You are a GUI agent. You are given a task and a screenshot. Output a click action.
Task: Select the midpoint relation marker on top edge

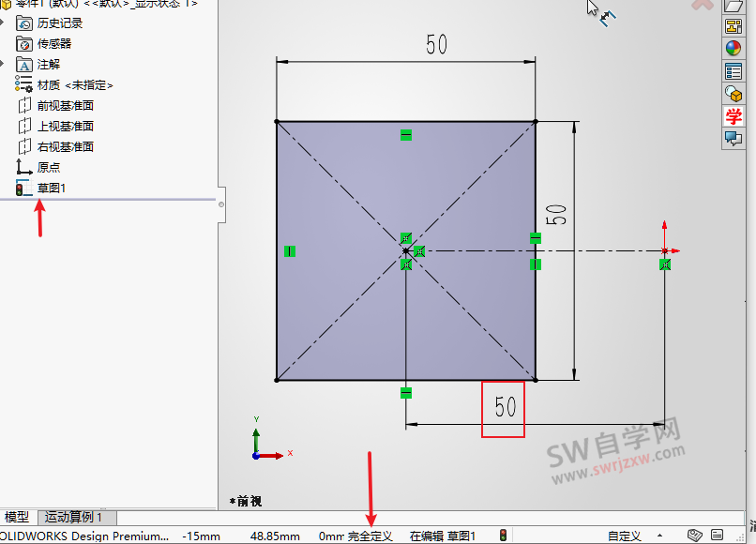click(x=404, y=134)
